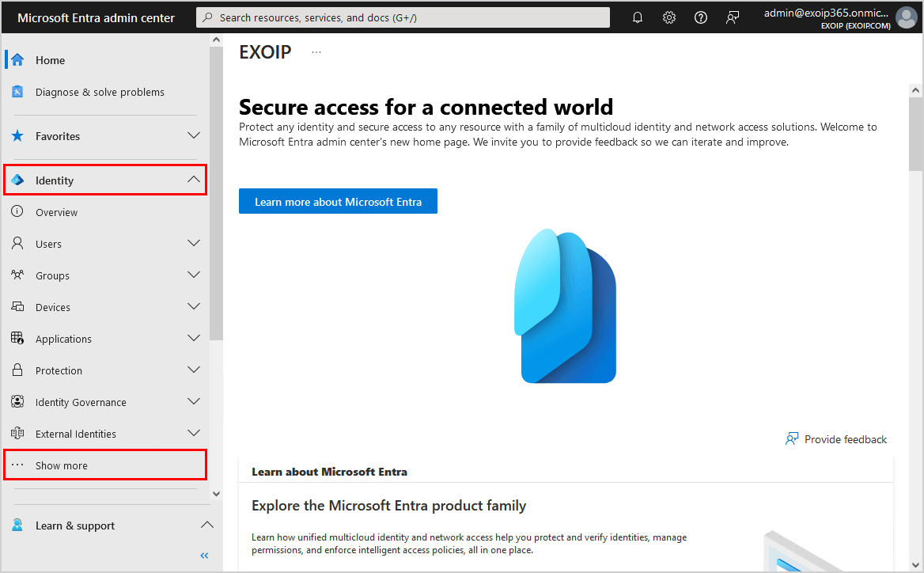Viewport: 924px width, 573px height.
Task: Collapse the Identity section
Action: [x=194, y=180]
